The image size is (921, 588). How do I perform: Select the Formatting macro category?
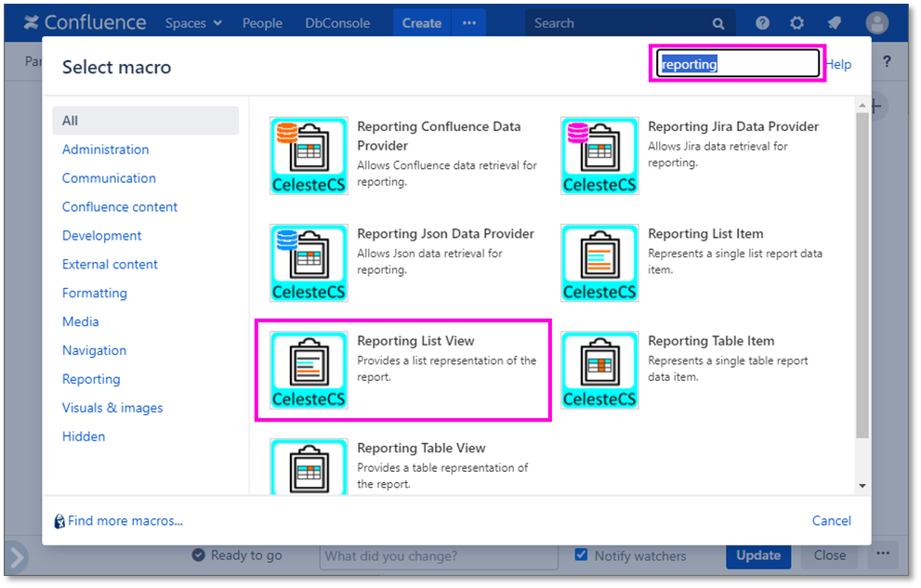pyautogui.click(x=95, y=294)
